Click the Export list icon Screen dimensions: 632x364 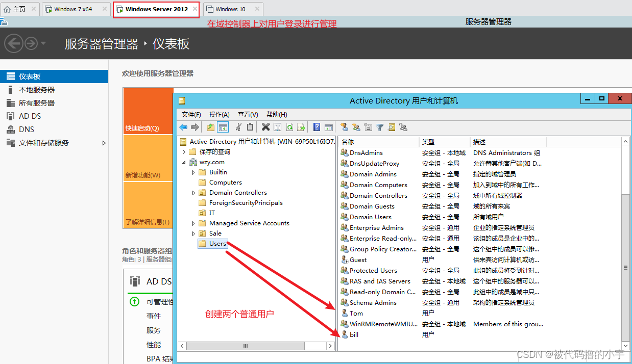coord(301,127)
